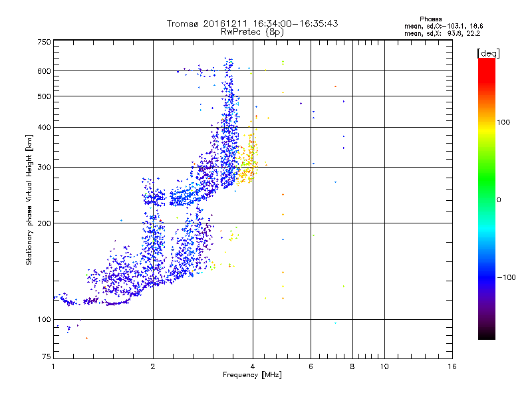Click the '1' x-axis tick label

[53, 366]
